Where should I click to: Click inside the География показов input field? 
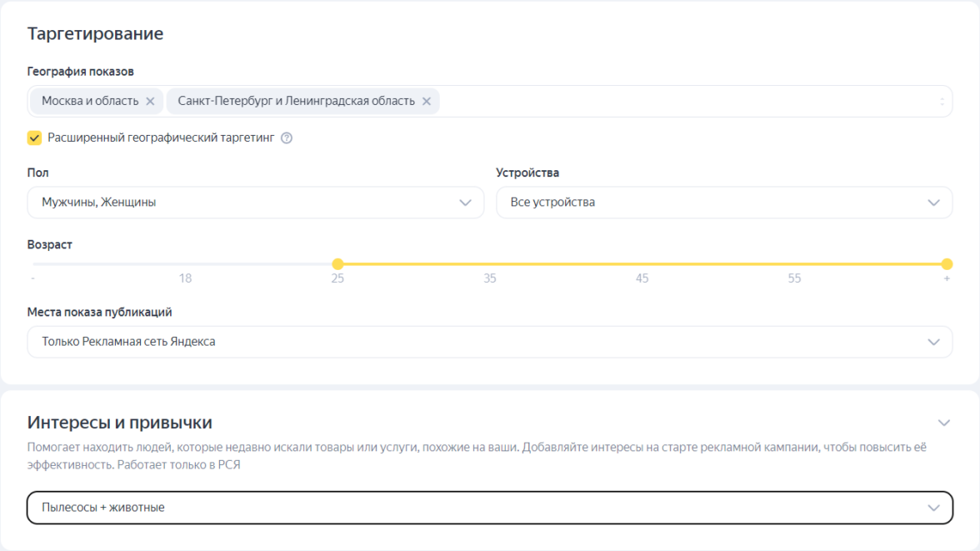pos(683,102)
